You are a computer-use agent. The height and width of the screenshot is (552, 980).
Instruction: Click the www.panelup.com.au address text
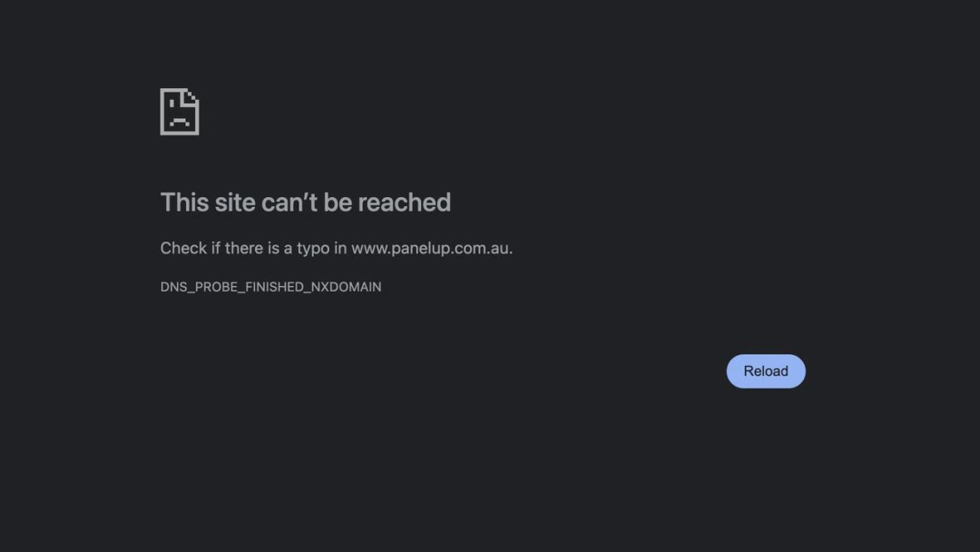(x=431, y=249)
